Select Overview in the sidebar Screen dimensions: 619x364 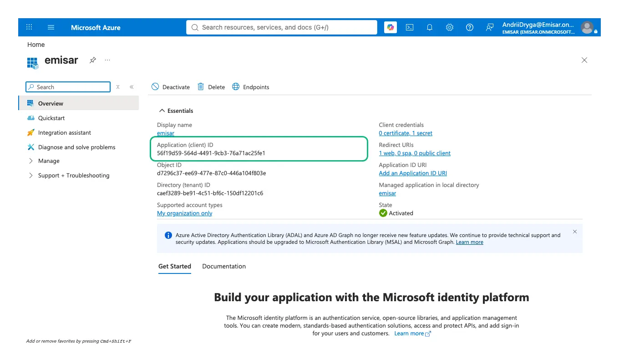78,103
